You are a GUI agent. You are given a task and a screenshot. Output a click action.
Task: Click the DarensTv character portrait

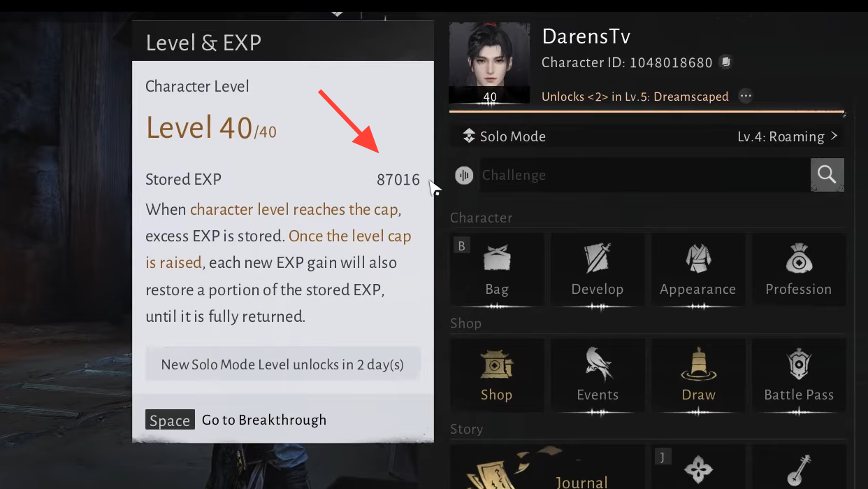tap(490, 64)
